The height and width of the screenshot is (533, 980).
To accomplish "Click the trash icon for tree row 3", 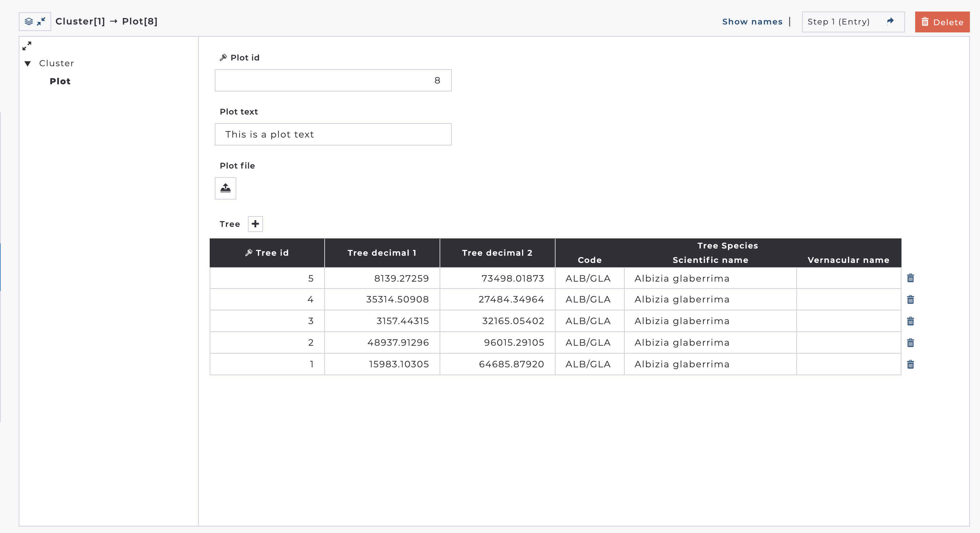I will [910, 321].
